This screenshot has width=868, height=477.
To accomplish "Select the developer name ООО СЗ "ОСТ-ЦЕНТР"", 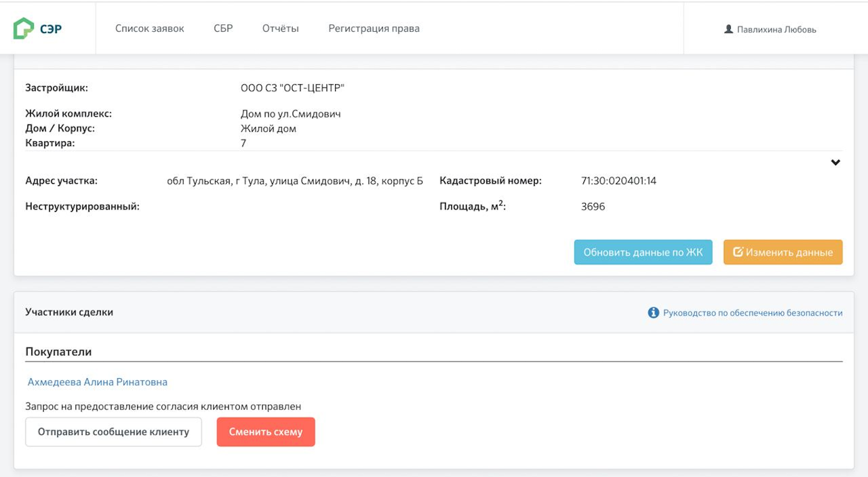I will pyautogui.click(x=293, y=88).
